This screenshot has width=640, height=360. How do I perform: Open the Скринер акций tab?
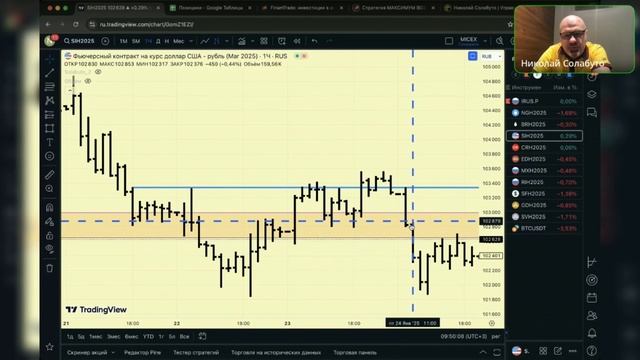87,352
